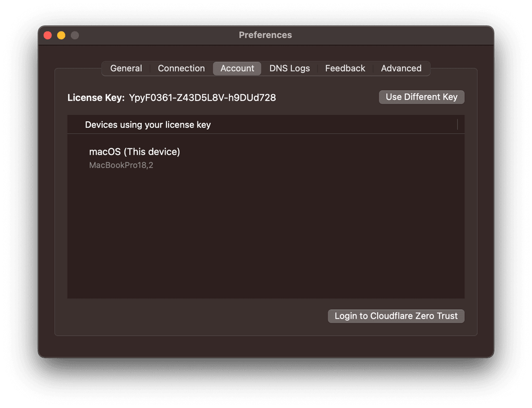
Task: Click the minimize window button
Action: (x=61, y=35)
